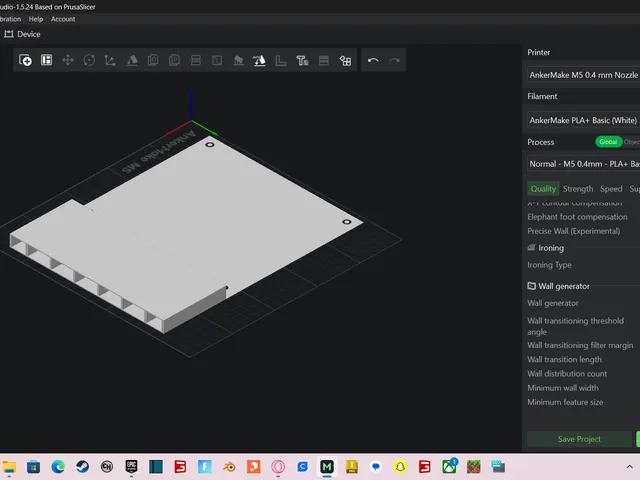Click the Minimum feature size label
This screenshot has width=640, height=480.
(x=565, y=402)
